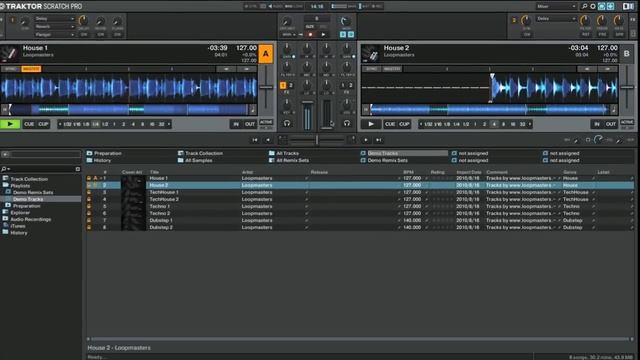Toggle FX unit 1 assign on channel B
The width and height of the screenshot is (640, 360).
pos(343,85)
